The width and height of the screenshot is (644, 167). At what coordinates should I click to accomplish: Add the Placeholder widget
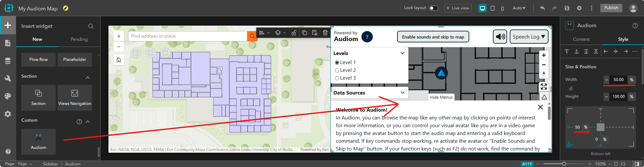click(x=75, y=60)
